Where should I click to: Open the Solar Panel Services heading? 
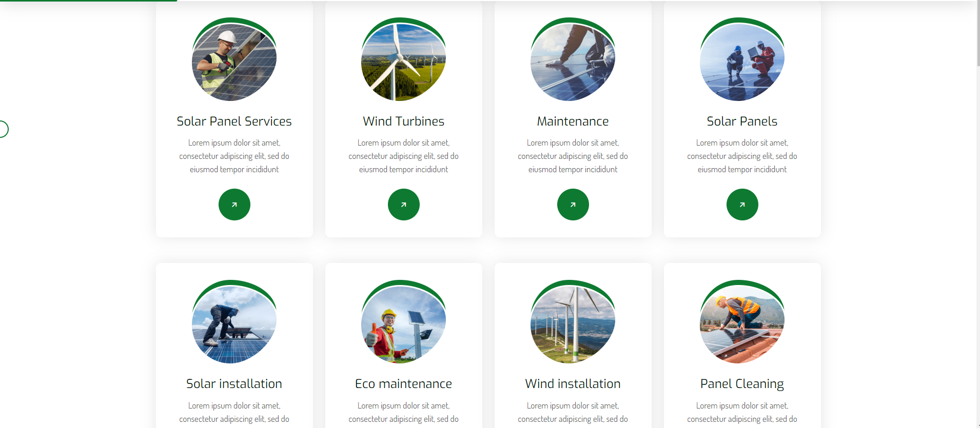point(234,121)
